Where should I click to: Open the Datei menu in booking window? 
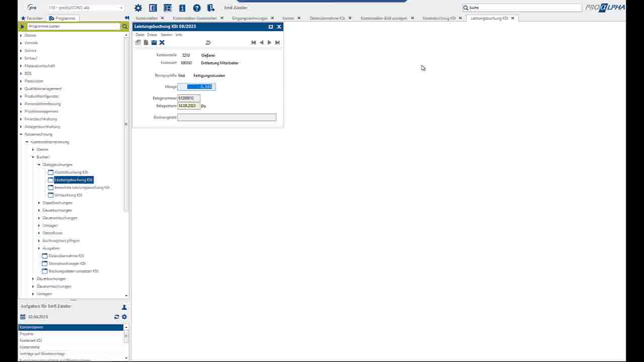coord(140,35)
